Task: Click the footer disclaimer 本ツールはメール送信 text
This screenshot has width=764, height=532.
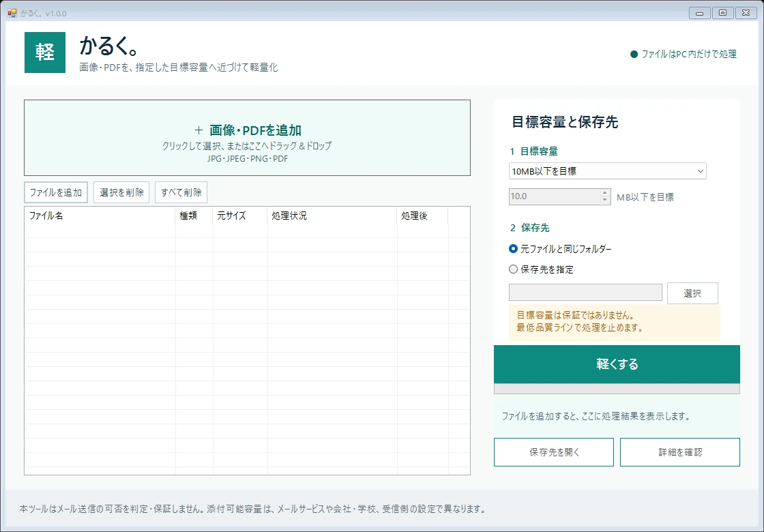Action: coord(253,509)
